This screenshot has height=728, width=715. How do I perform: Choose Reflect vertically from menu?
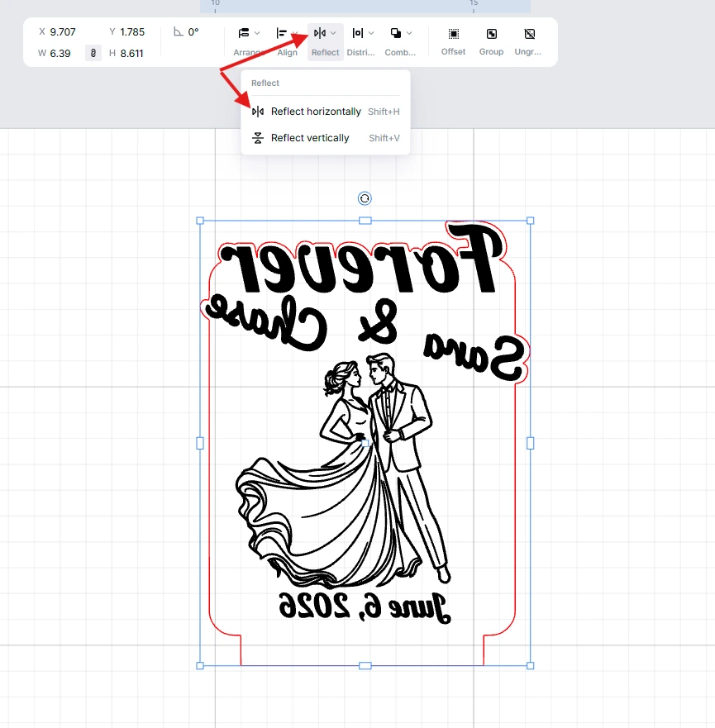coord(326,138)
